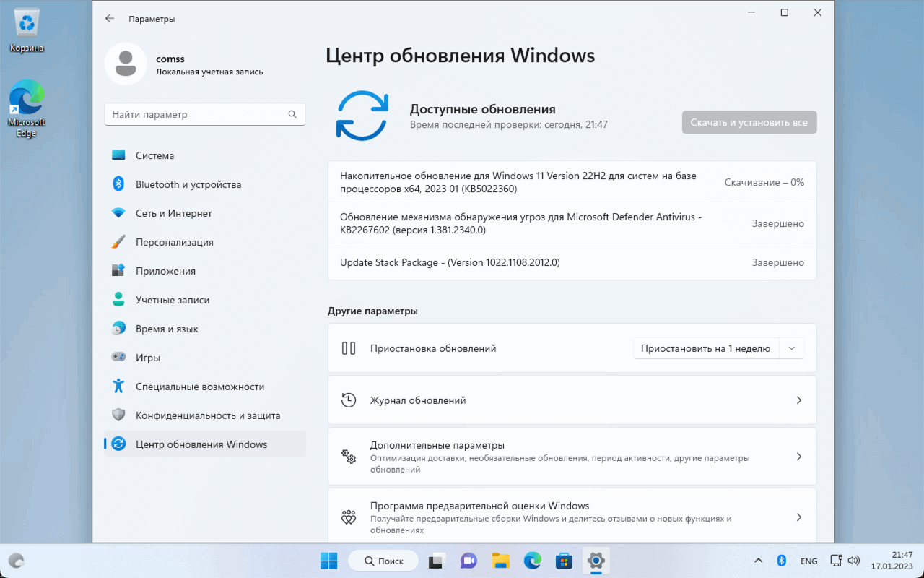This screenshot has height=578, width=924.
Task: Click the Конфиденциальность и защита shield icon
Action: point(119,415)
